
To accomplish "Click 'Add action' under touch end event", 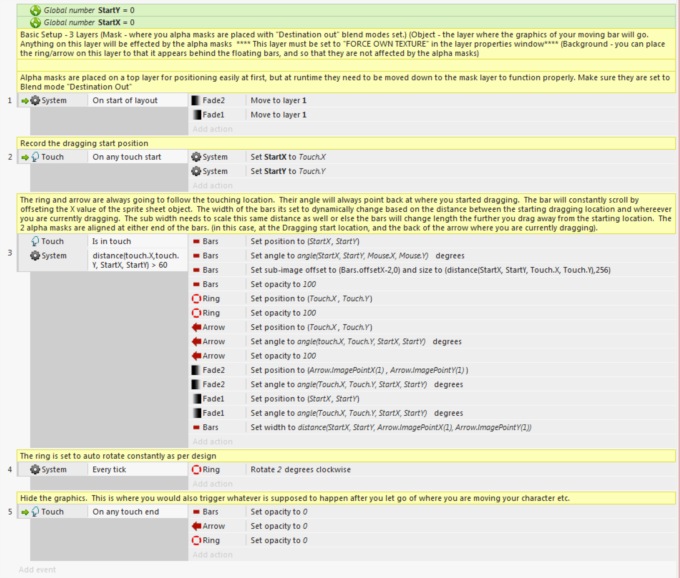I will pos(212,555).
